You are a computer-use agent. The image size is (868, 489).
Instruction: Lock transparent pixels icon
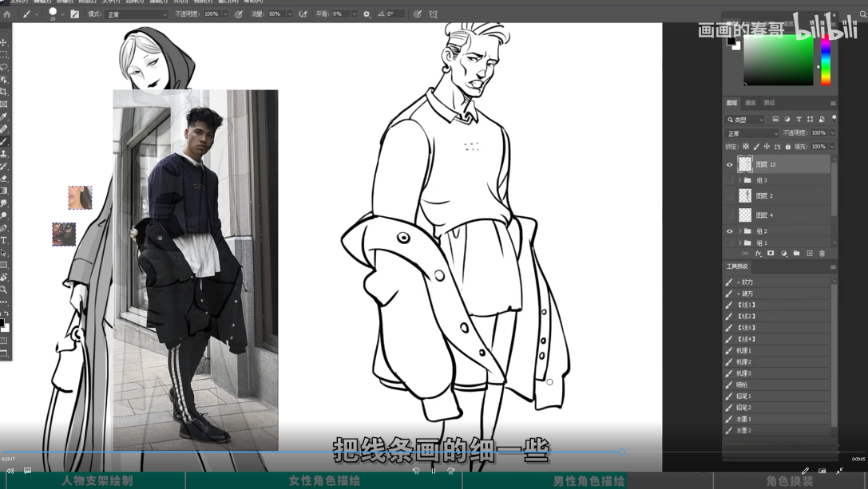[x=746, y=147]
